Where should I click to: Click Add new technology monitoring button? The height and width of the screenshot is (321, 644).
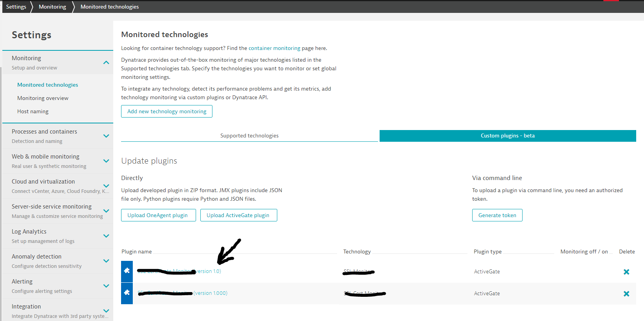point(167,111)
